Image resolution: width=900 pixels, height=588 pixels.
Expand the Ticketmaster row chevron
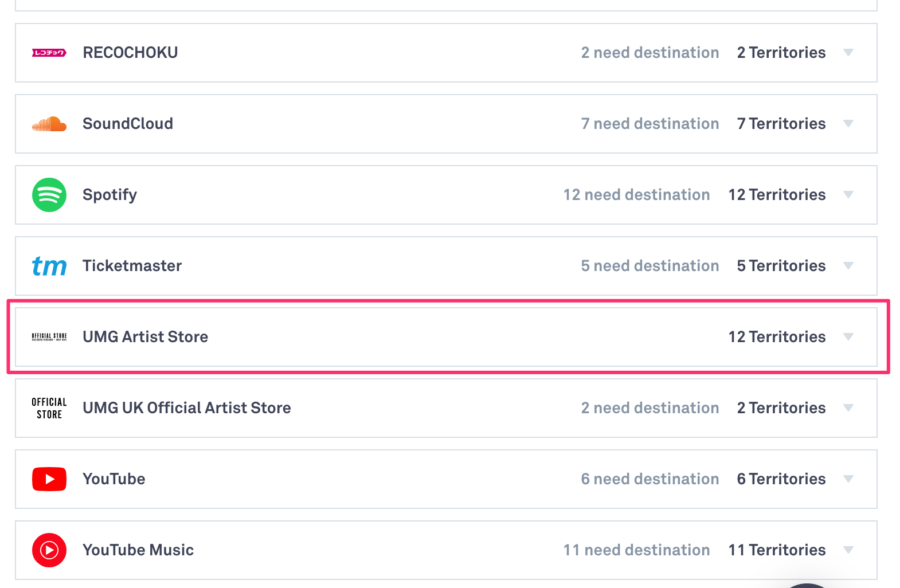[849, 266]
